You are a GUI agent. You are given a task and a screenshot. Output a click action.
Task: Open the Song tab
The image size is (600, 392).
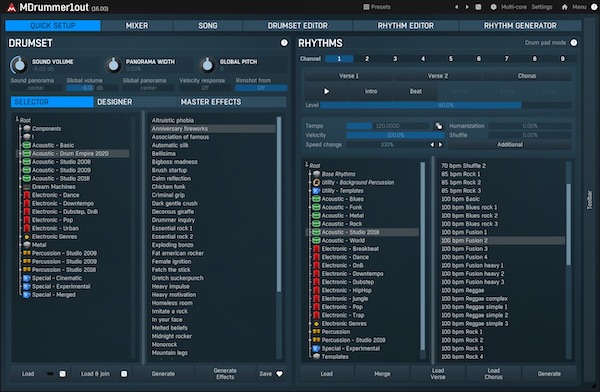pos(208,26)
